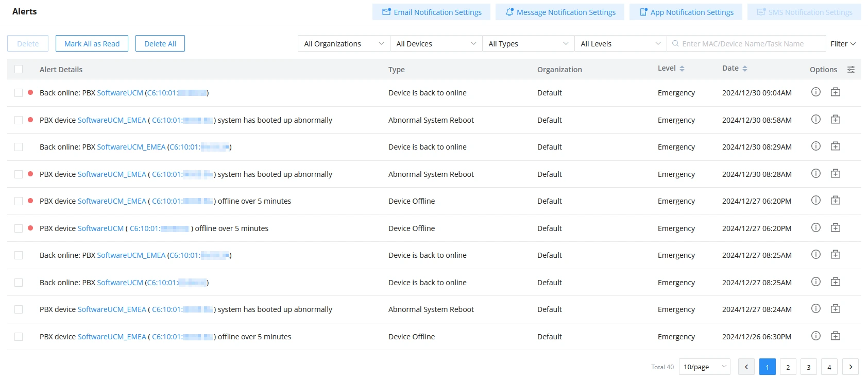Open Message Notification Settings

560,12
